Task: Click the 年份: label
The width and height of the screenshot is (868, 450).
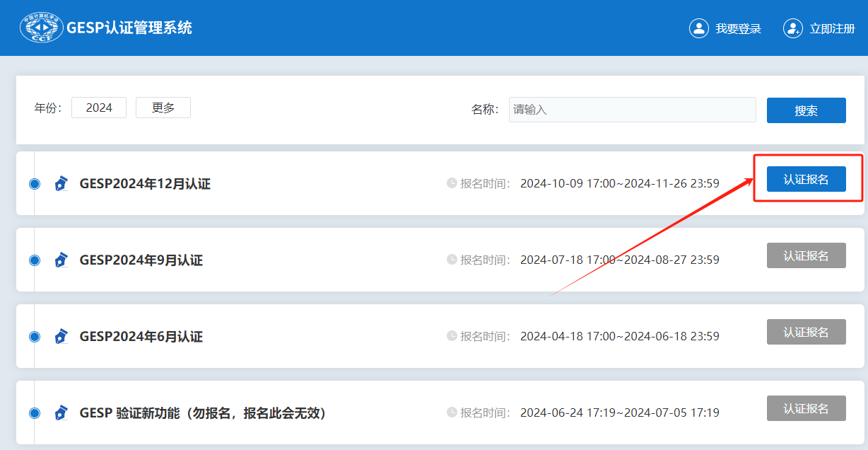Action: click(x=48, y=108)
